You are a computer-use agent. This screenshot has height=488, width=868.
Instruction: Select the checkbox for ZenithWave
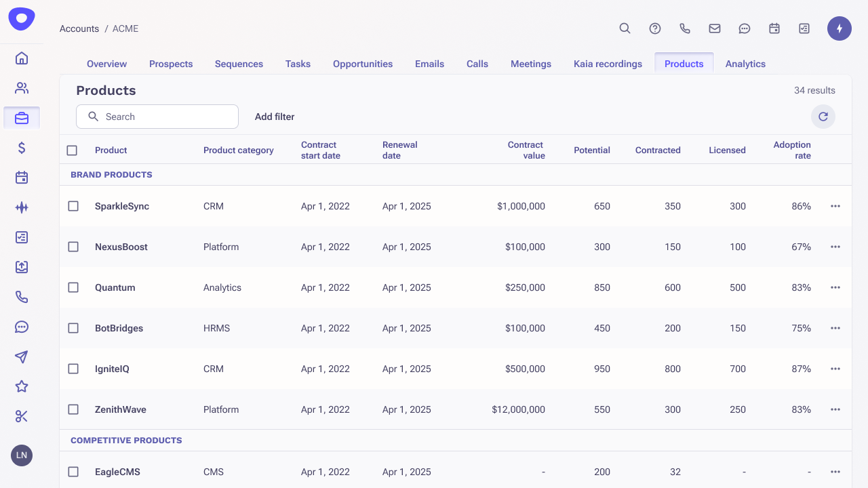pos(73,409)
